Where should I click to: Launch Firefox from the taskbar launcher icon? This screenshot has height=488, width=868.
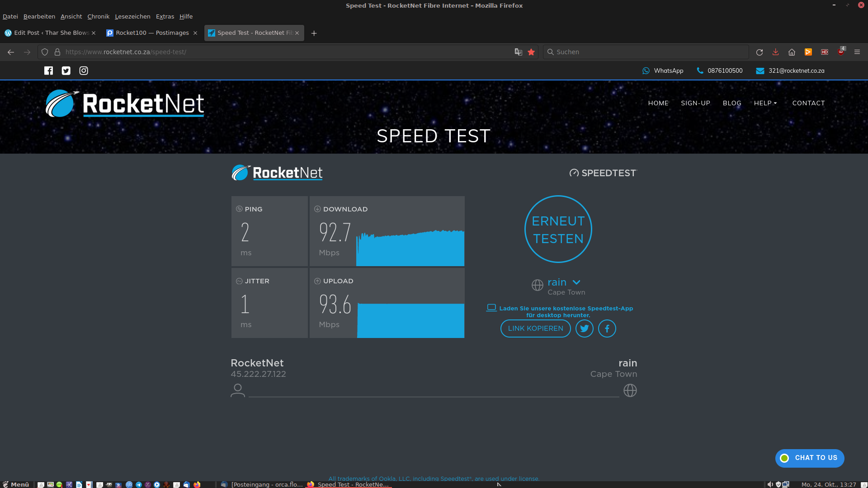[x=197, y=484]
